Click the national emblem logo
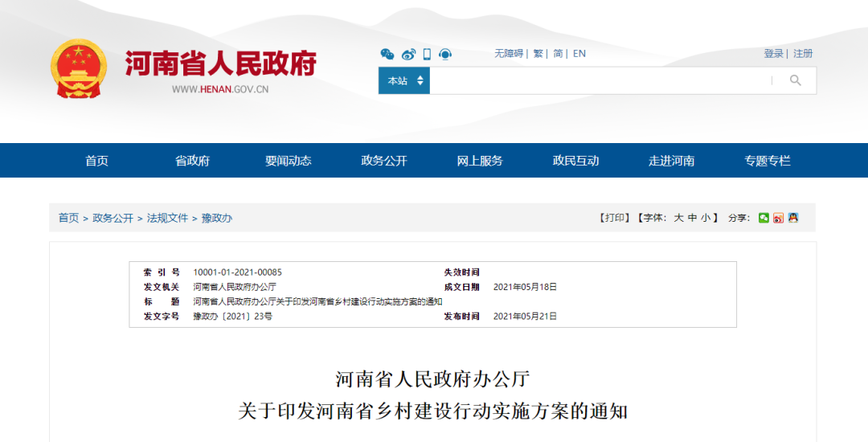Screen dimensions: 868x442 click(78, 68)
